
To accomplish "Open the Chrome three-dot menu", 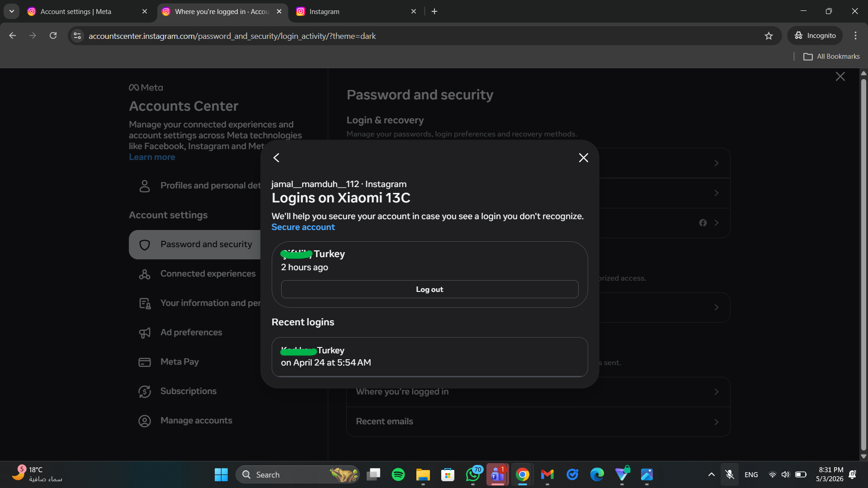I will [x=855, y=36].
